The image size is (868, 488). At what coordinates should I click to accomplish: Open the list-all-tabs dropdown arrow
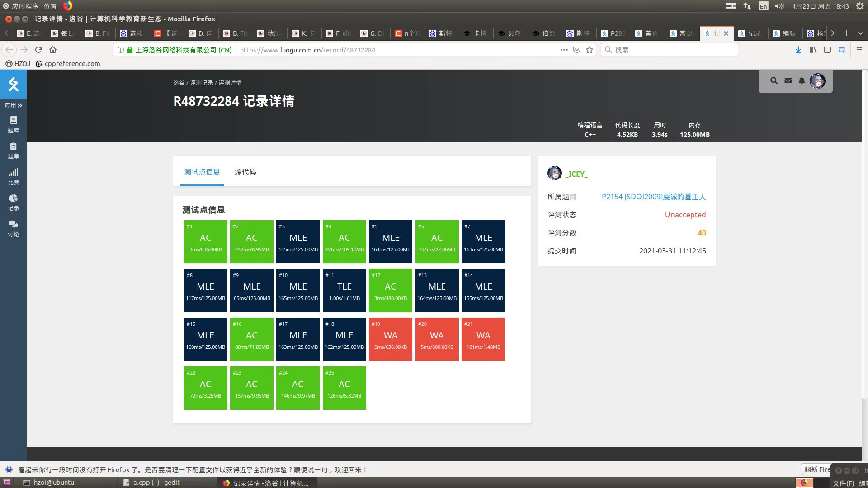click(860, 33)
